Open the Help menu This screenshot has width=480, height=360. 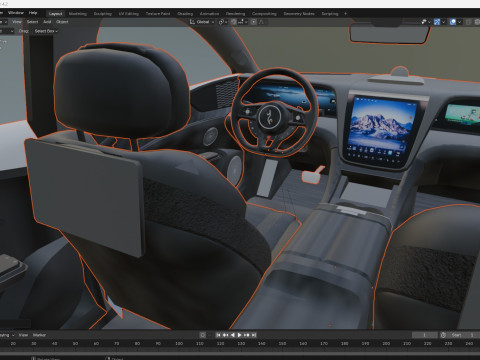click(33, 13)
